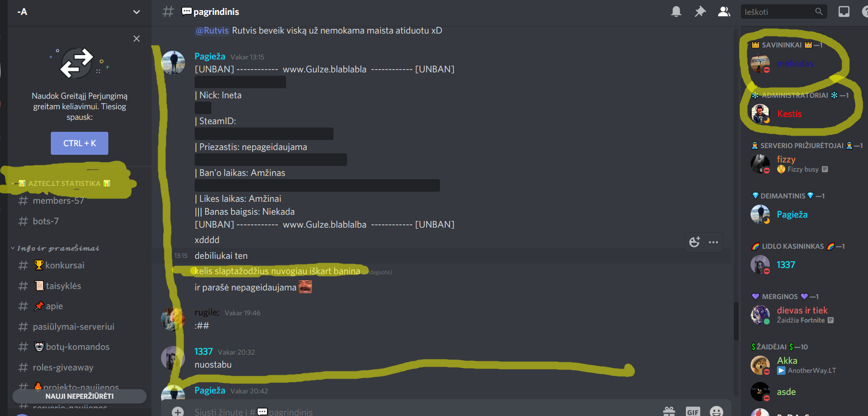Image resolution: width=868 pixels, height=416 pixels.
Task: Show pinned messages pin icon
Action: click(700, 12)
